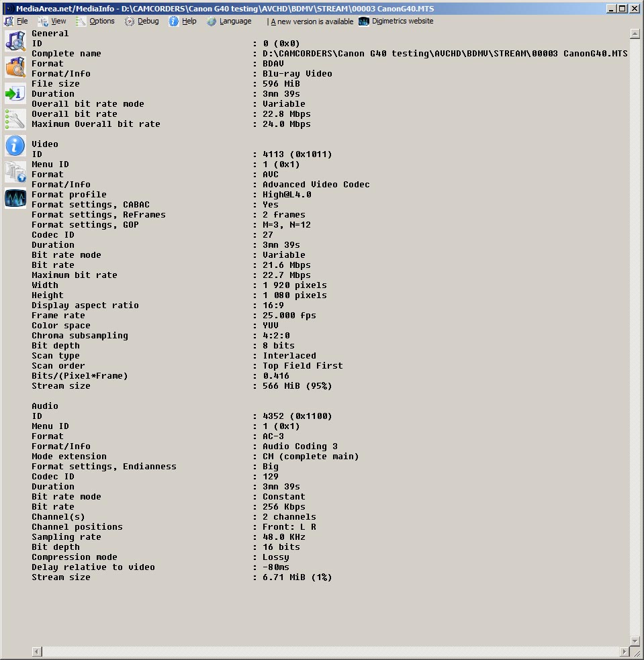Viewport: 644px width, 660px height.
Task: Click the 'Lossy' compression mode value
Action: coord(276,557)
